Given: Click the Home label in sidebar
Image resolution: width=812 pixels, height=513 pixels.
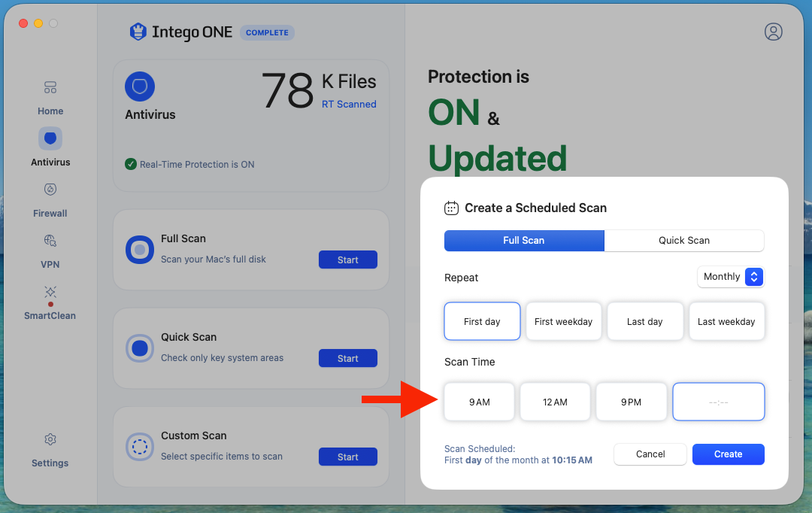Looking at the screenshot, I should pyautogui.click(x=50, y=111).
